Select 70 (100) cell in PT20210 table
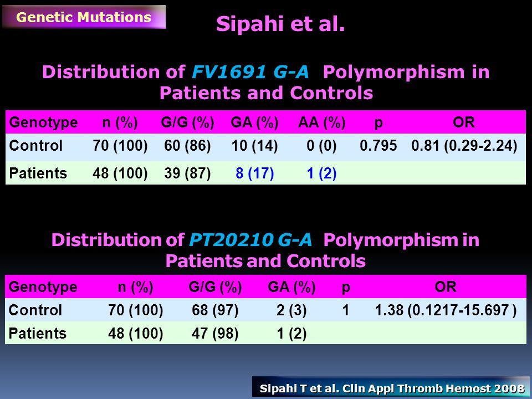The height and width of the screenshot is (399, 532). click(136, 310)
